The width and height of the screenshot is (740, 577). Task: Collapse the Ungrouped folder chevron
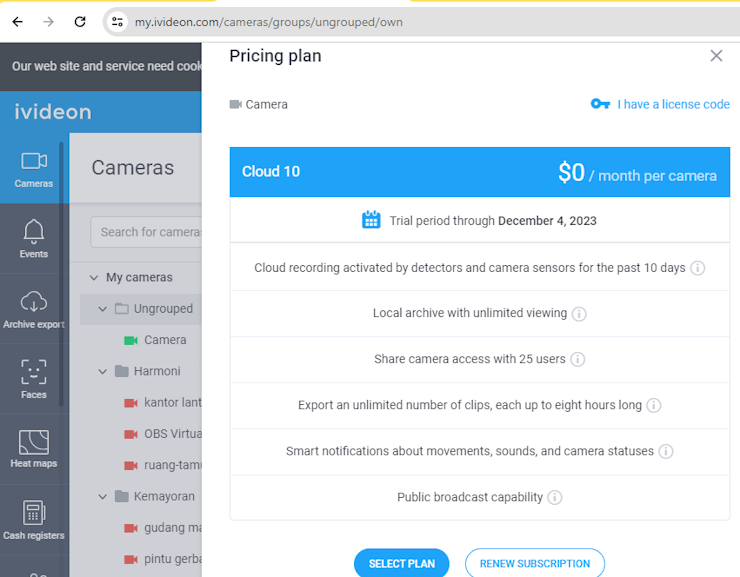coord(102,309)
